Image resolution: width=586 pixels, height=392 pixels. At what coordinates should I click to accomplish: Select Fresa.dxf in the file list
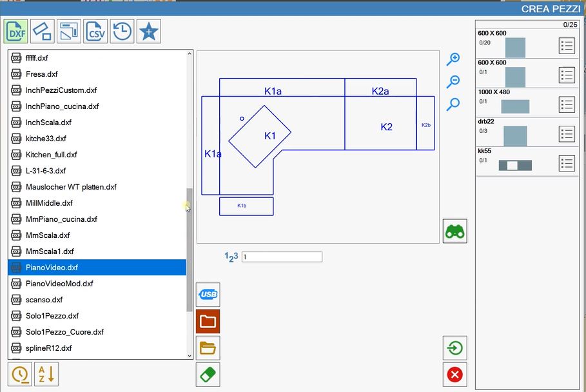click(x=97, y=74)
